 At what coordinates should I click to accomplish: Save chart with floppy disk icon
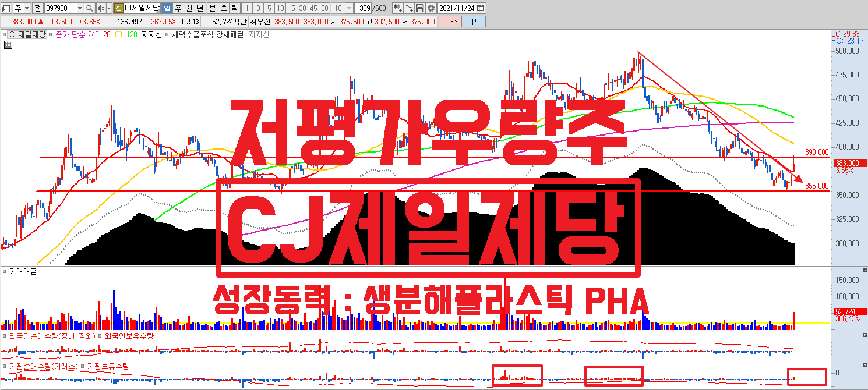tap(419, 8)
